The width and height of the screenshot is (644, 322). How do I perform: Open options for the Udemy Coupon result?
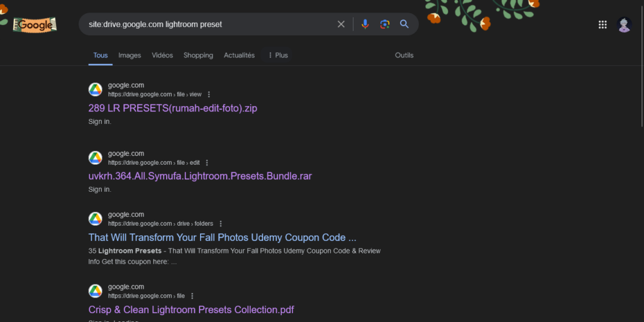[221, 224]
